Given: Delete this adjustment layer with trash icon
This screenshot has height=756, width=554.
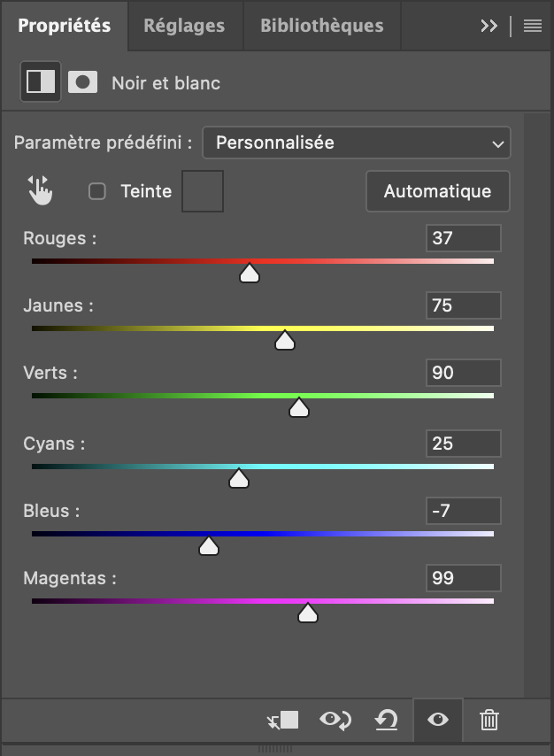Looking at the screenshot, I should tap(489, 720).
